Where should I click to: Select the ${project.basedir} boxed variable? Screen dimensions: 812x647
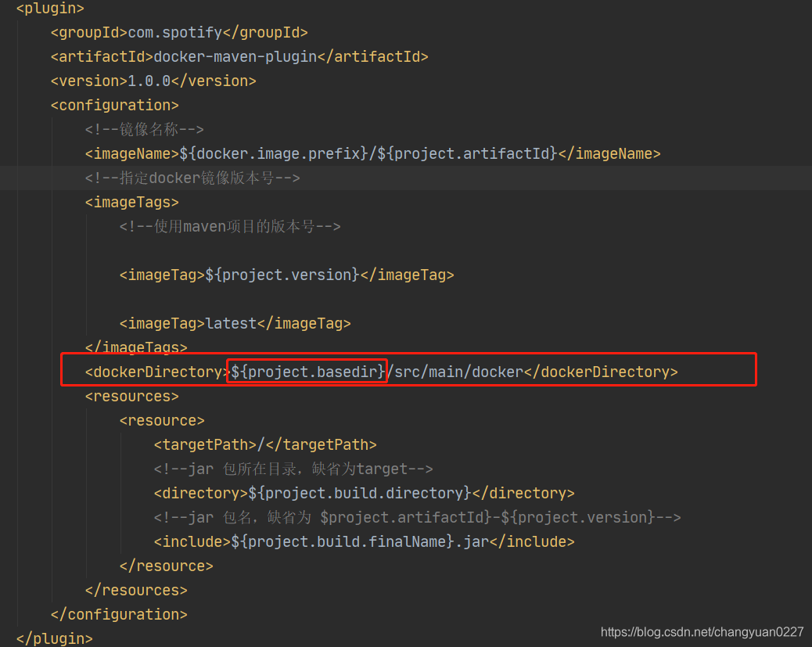click(x=306, y=371)
